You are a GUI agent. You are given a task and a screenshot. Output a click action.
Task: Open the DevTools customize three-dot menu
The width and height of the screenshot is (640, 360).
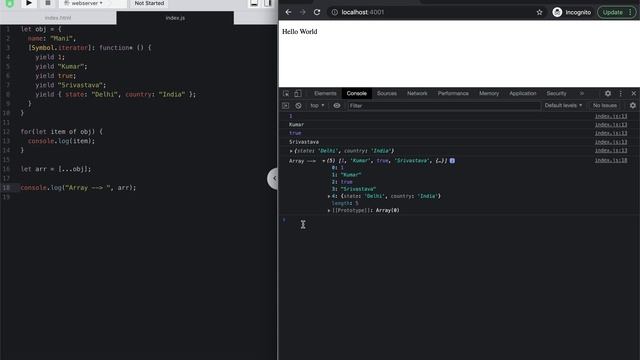click(620, 93)
